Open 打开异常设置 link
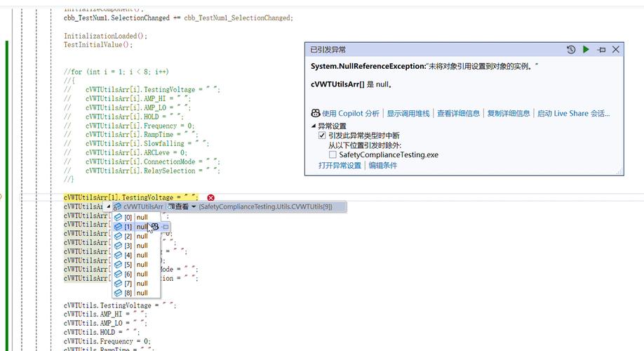The height and width of the screenshot is (351, 644). (340, 166)
